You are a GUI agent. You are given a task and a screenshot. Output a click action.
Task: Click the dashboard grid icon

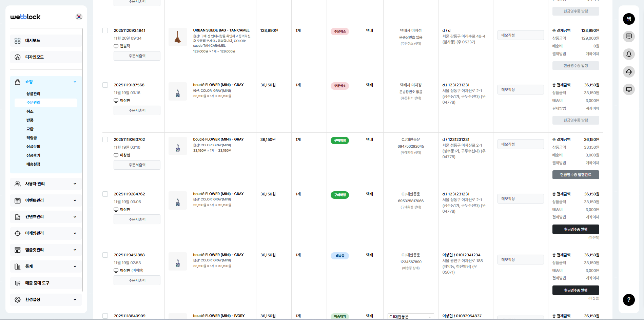pos(18,41)
